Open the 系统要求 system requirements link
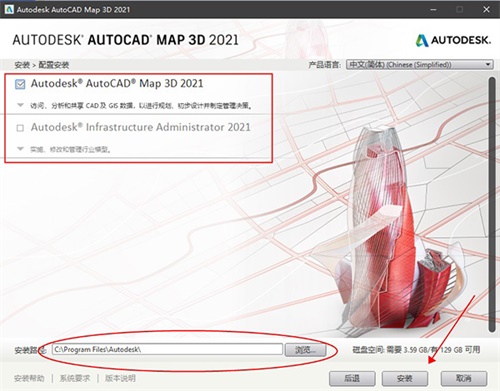500x391 pixels. pos(75,378)
